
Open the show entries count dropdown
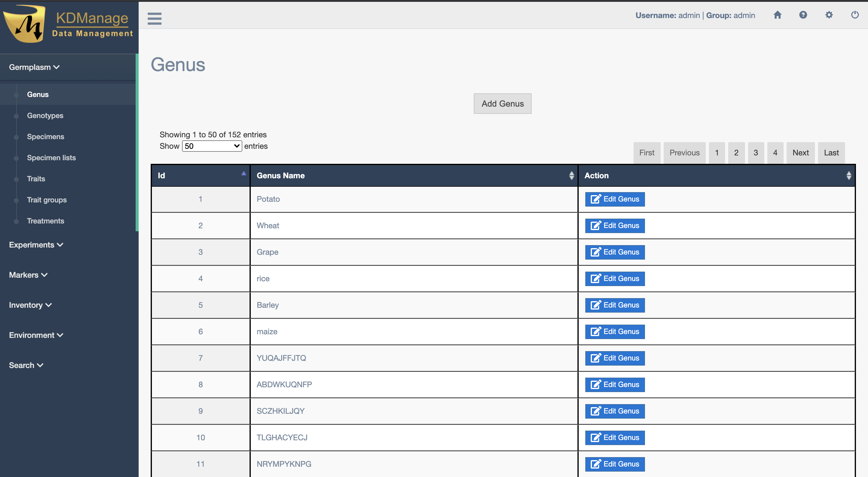coord(212,146)
